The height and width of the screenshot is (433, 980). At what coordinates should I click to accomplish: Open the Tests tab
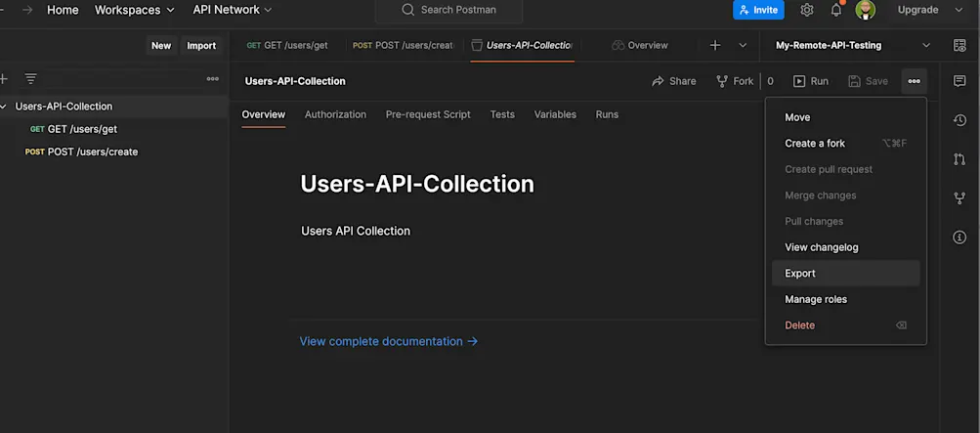coord(502,114)
